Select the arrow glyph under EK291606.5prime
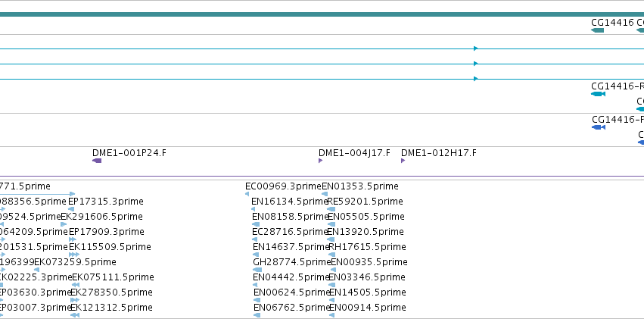 click(x=64, y=224)
